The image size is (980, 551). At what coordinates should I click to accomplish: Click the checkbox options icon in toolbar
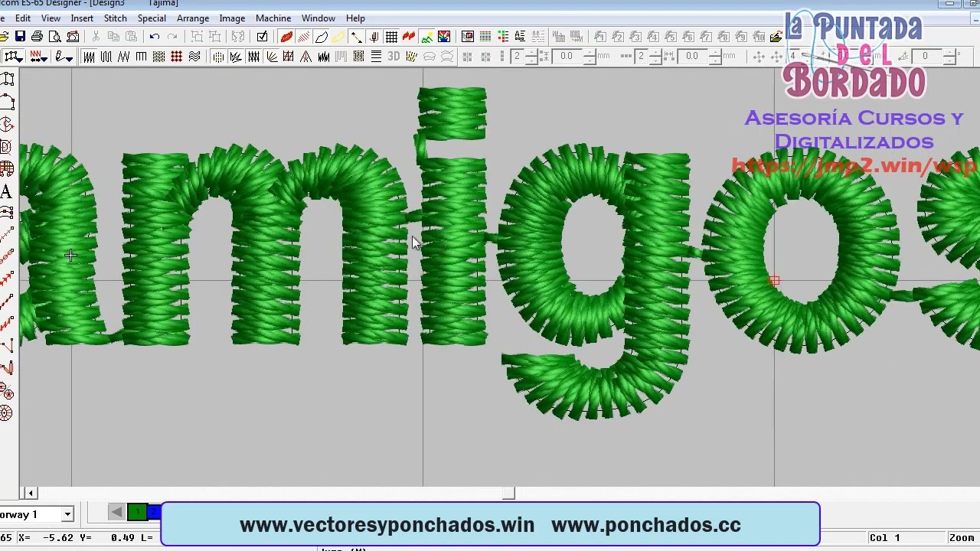tap(263, 37)
